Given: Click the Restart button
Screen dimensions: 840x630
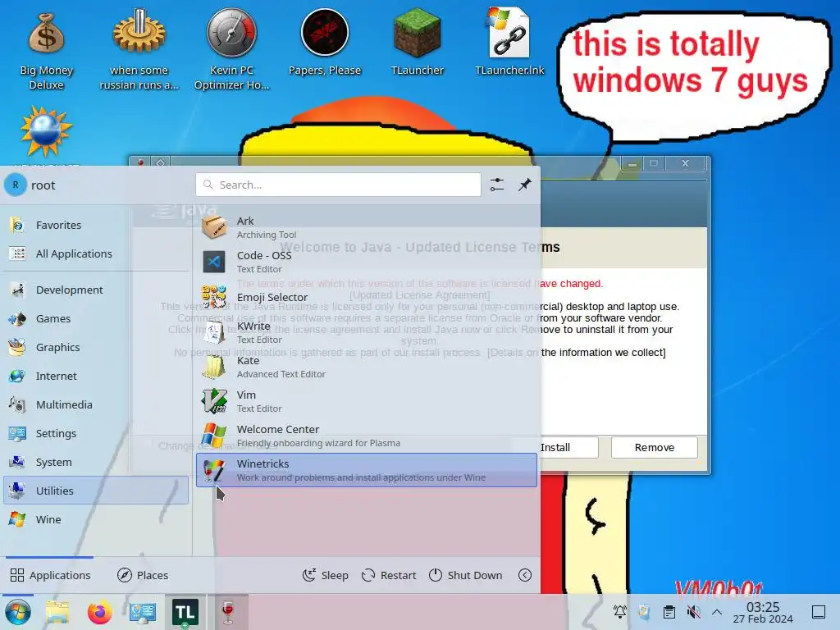Looking at the screenshot, I should [x=389, y=575].
